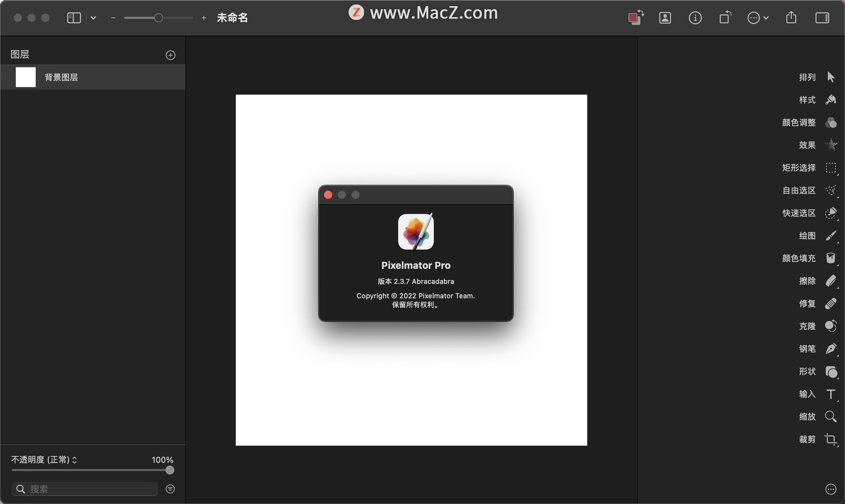This screenshot has width=845, height=504.
Task: Select the 自由选区 free selection tool
Action: (830, 190)
